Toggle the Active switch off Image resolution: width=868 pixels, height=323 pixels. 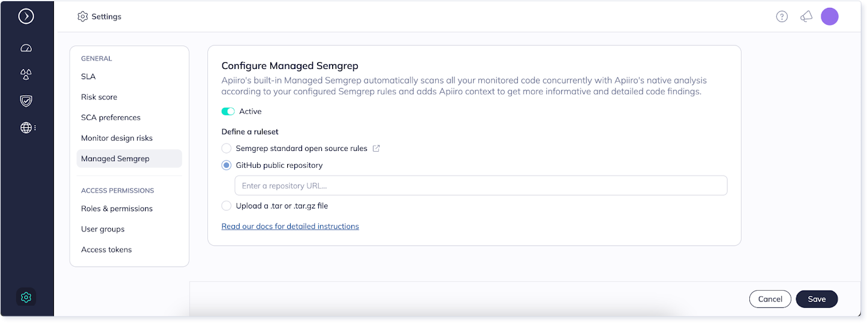pos(228,111)
